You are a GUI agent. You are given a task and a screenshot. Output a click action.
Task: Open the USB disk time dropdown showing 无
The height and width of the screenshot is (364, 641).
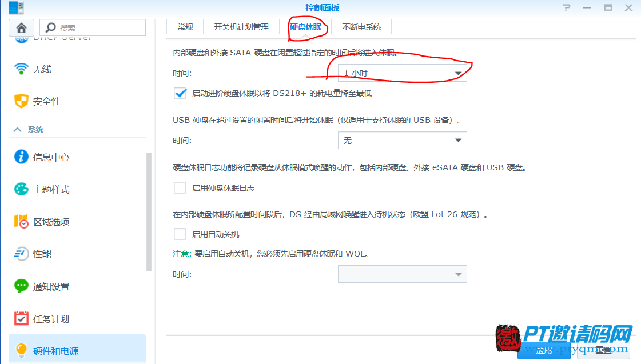pyautogui.click(x=402, y=141)
